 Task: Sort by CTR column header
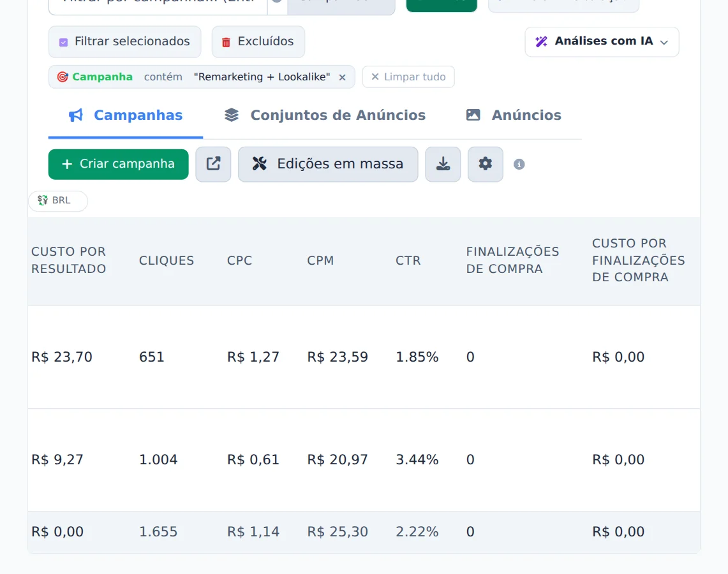pyautogui.click(x=408, y=261)
